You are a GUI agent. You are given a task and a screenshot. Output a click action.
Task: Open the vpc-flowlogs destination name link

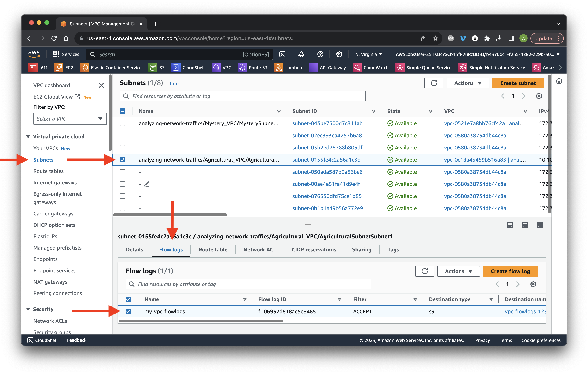point(525,311)
